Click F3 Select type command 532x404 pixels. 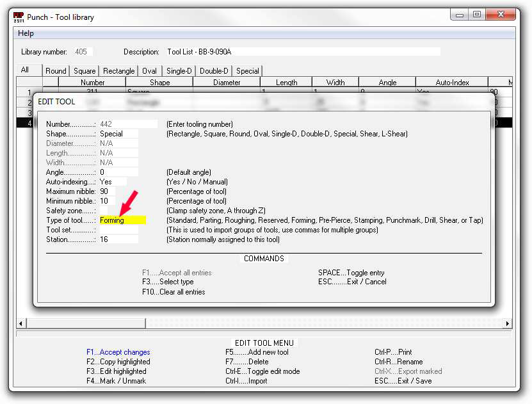[x=168, y=282]
